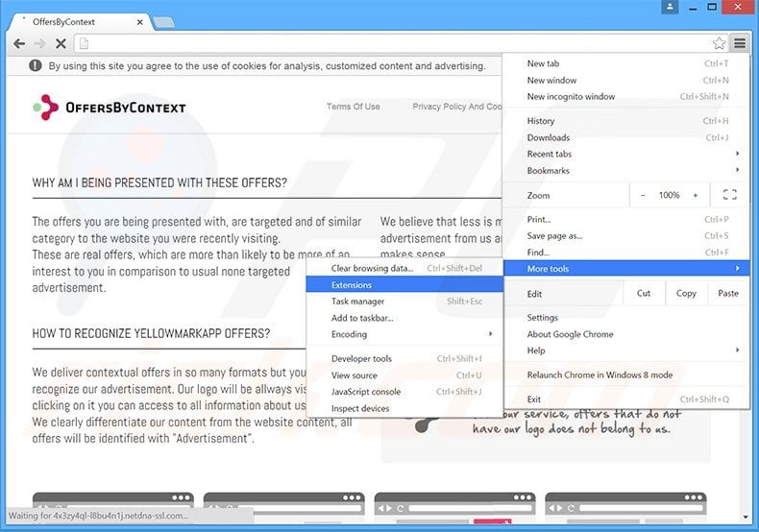Open a new tab with the tab button
Image resolution: width=759 pixels, height=532 pixels.
(163, 22)
